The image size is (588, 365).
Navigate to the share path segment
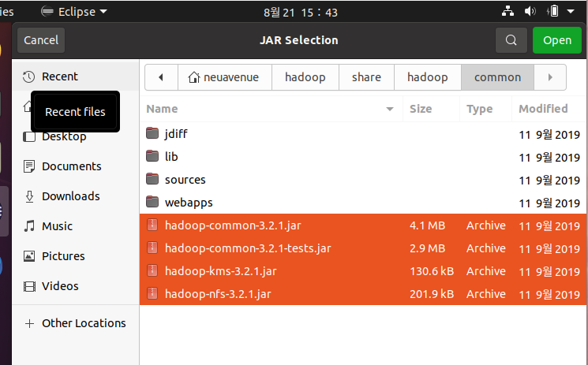366,77
